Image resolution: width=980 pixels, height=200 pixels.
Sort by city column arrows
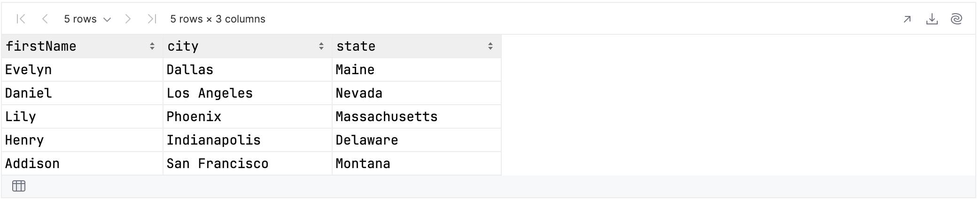[x=321, y=46]
